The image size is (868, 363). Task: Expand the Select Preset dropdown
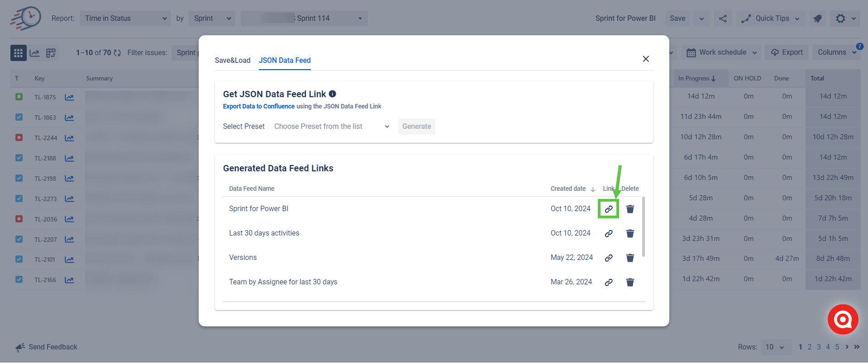click(331, 127)
